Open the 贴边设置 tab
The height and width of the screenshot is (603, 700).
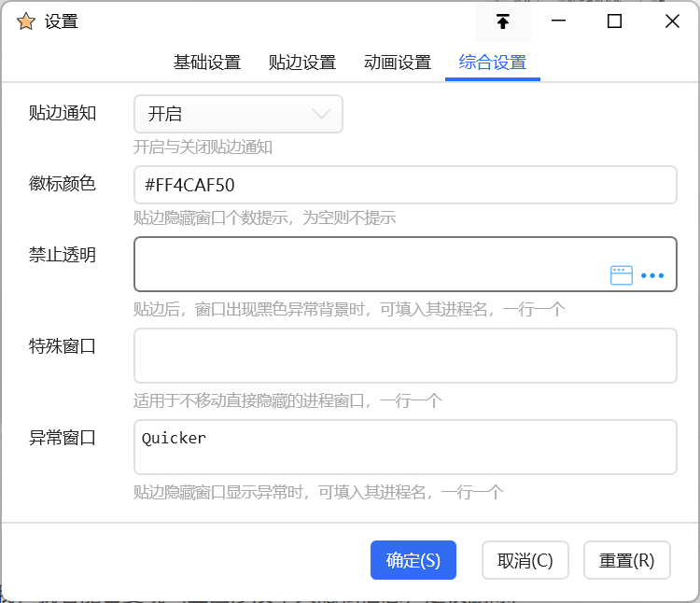click(x=302, y=63)
